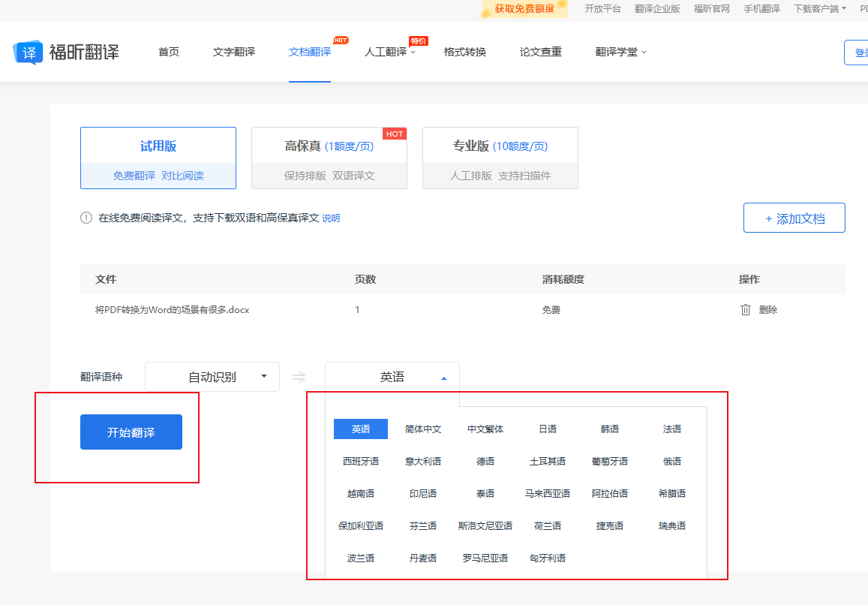This screenshot has height=605, width=868.
Task: Go to the 首页 nav item
Action: (x=169, y=52)
